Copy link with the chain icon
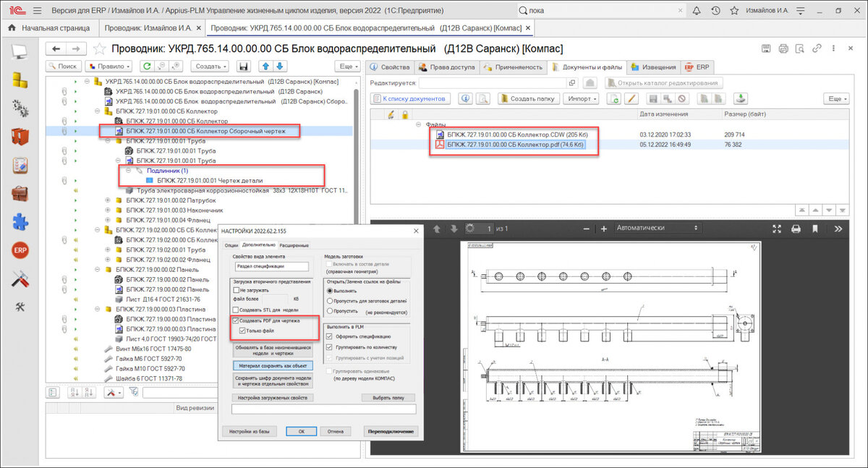The image size is (868, 468). [817, 48]
